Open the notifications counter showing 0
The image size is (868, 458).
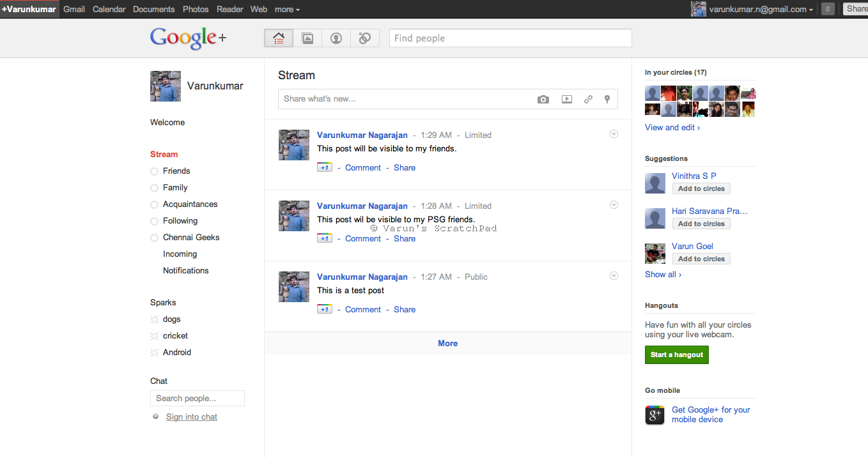(828, 9)
